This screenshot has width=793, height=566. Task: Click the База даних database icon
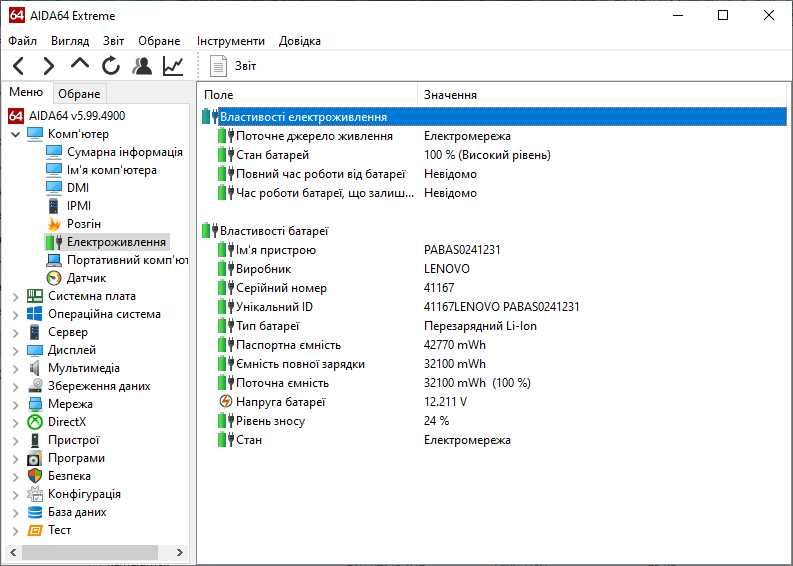click(x=34, y=512)
